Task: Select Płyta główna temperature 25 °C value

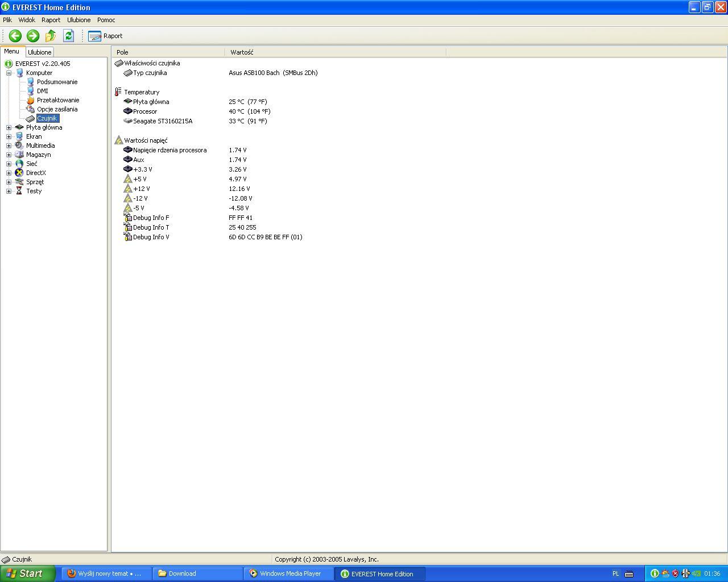Action: coord(248,102)
